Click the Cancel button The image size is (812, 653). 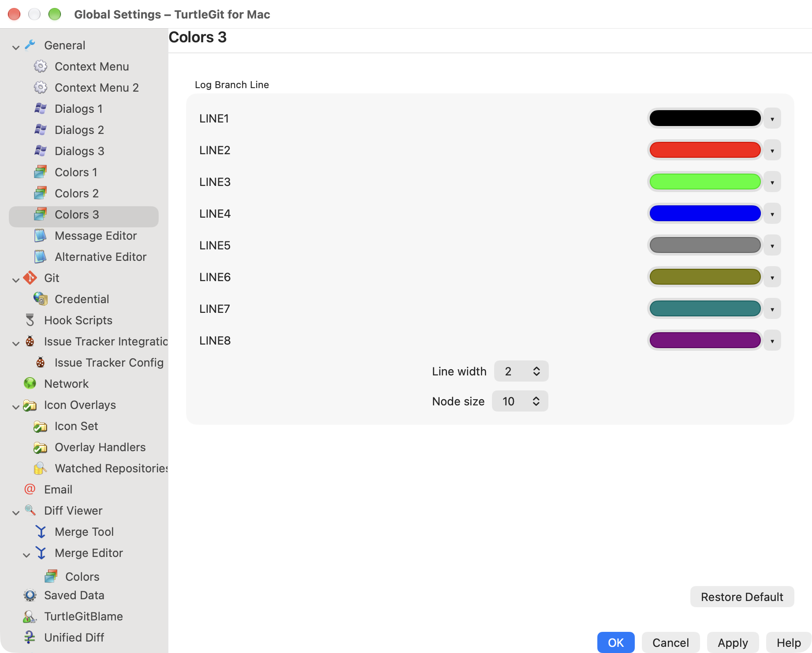coord(670,642)
